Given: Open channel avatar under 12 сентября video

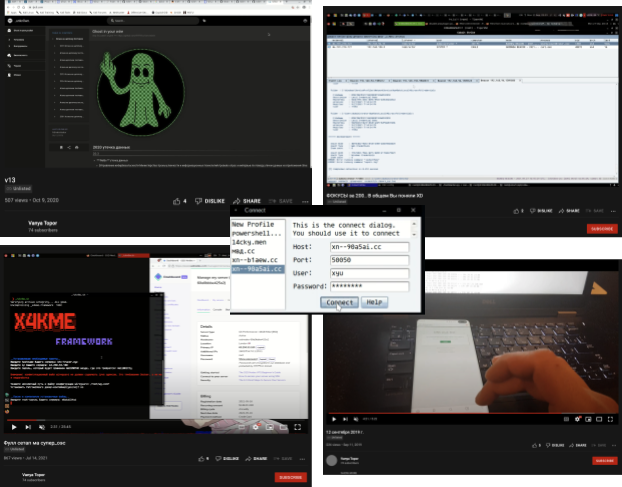Looking at the screenshot, I should [332, 460].
